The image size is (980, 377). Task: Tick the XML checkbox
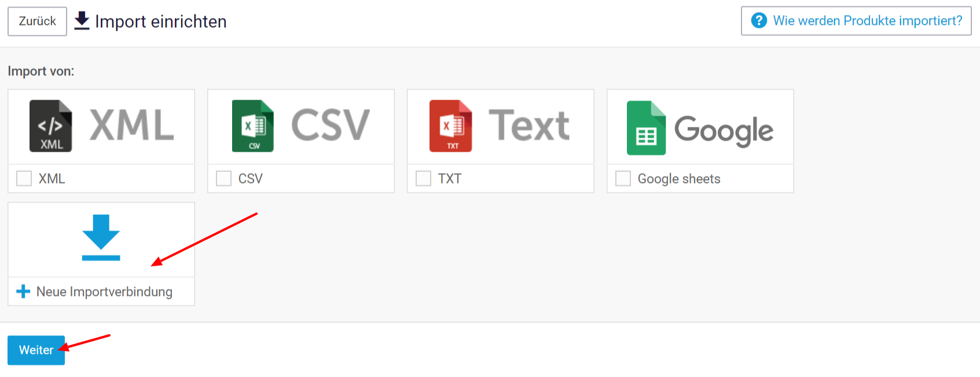(24, 178)
